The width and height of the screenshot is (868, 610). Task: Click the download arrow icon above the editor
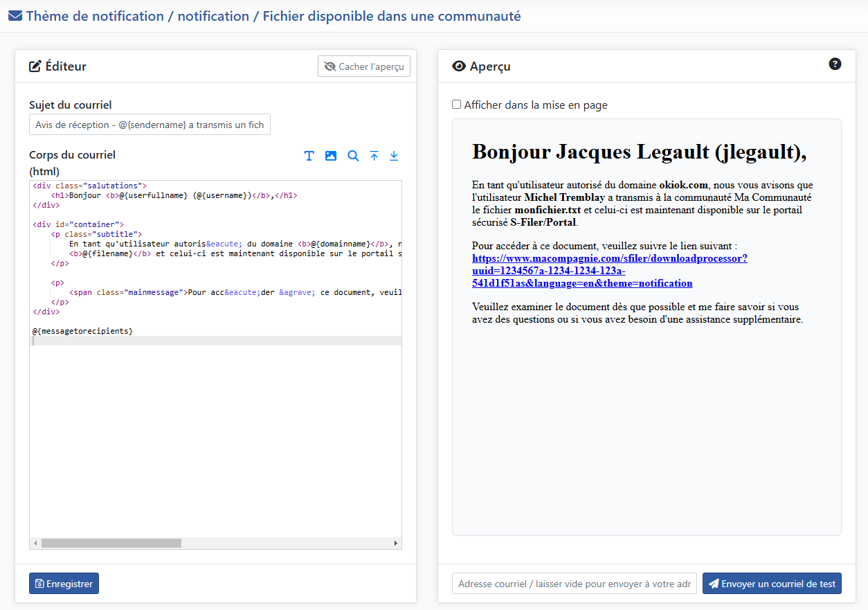[394, 156]
